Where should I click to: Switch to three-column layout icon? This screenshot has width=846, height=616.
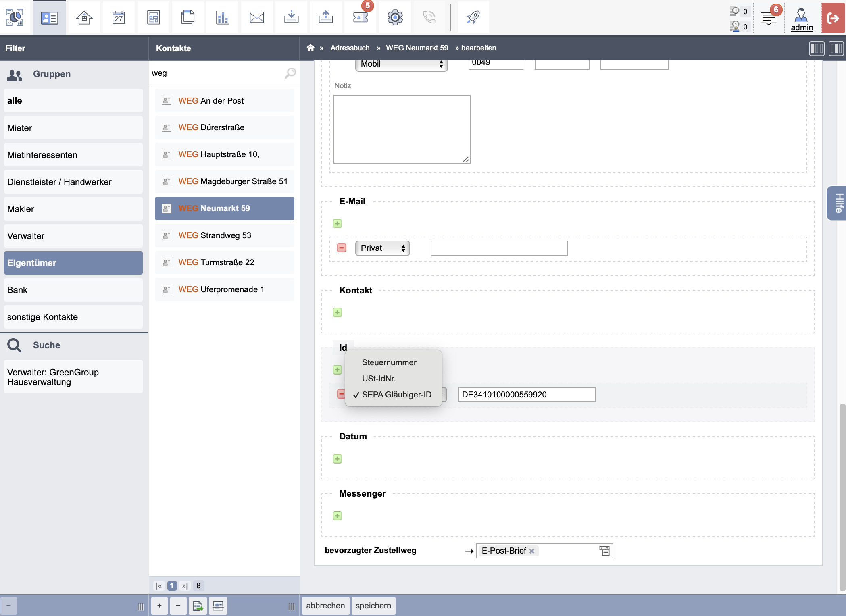pos(817,48)
